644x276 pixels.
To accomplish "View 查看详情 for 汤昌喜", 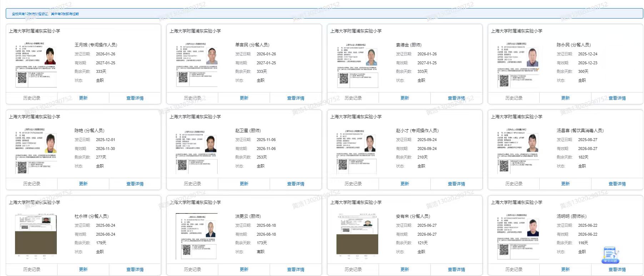I will (x=617, y=184).
